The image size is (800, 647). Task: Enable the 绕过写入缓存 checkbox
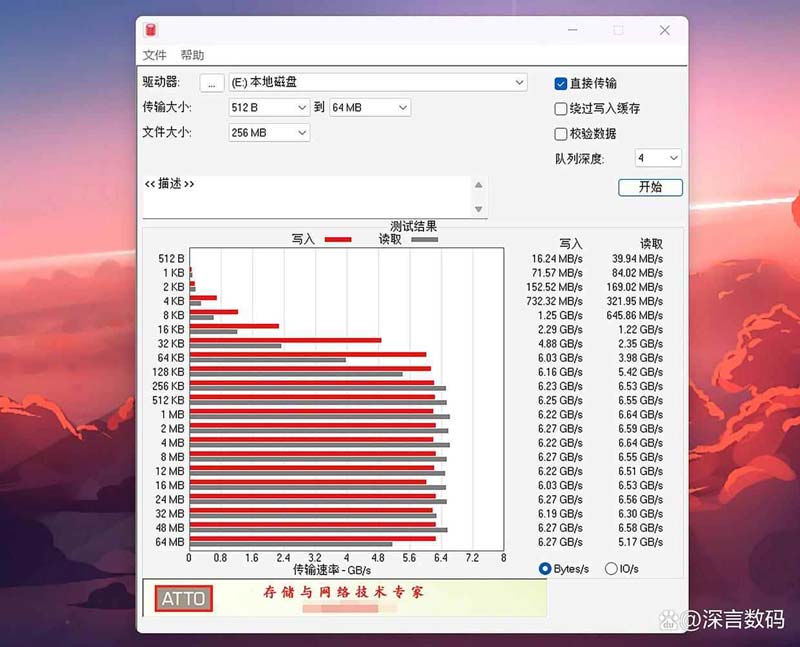tap(560, 109)
